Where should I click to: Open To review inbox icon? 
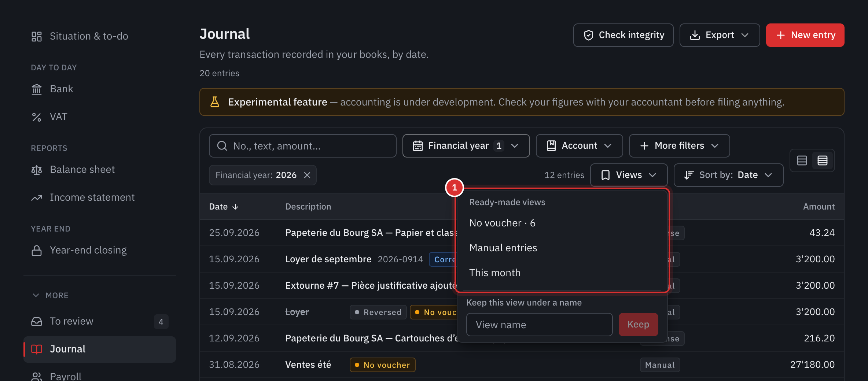(x=37, y=321)
